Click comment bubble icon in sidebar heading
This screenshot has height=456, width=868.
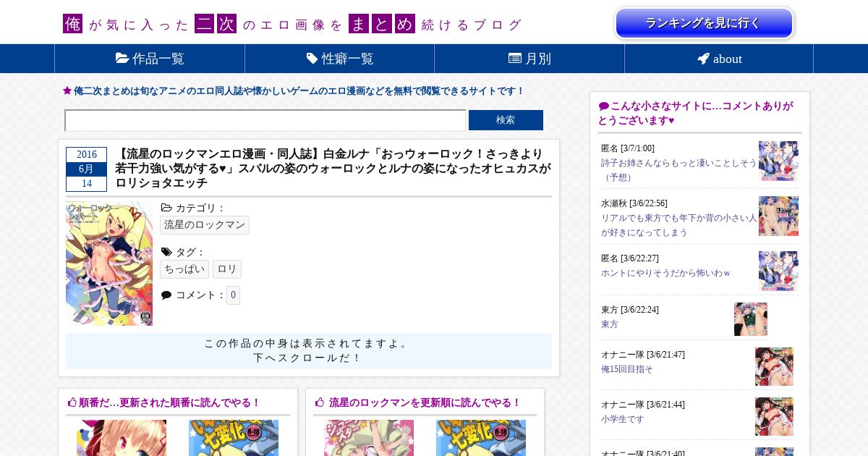point(604,106)
